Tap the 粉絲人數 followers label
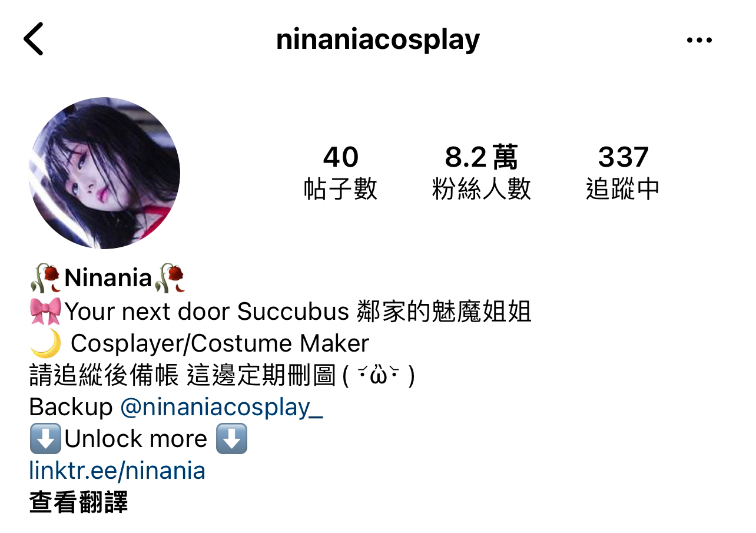This screenshot has width=756, height=533. [481, 189]
